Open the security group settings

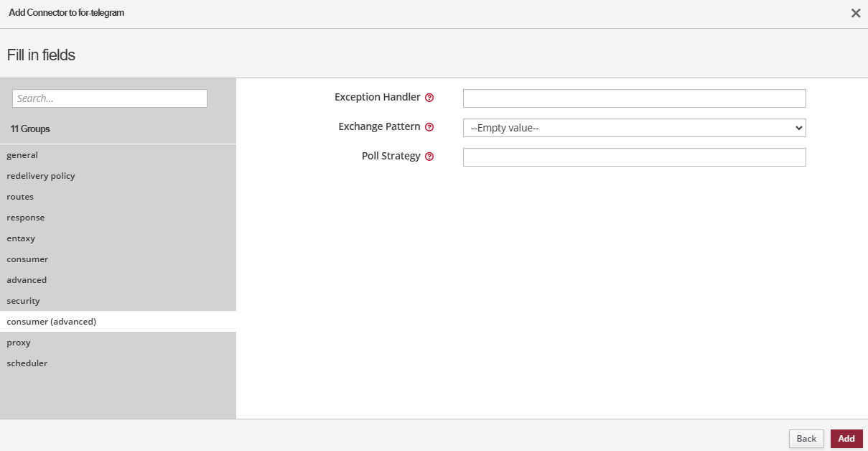24,301
